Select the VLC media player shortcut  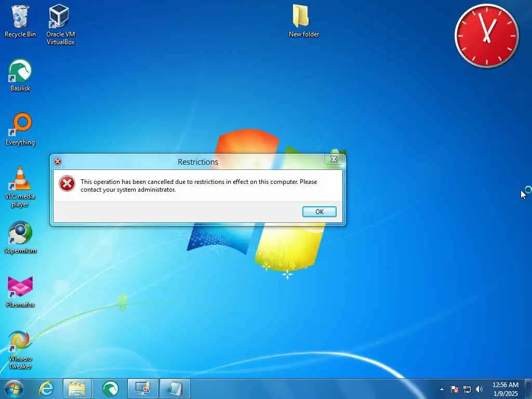[20, 187]
